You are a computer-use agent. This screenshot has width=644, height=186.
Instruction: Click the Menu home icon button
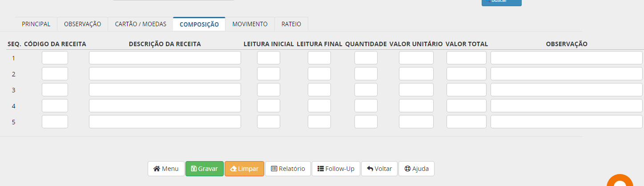166,169
